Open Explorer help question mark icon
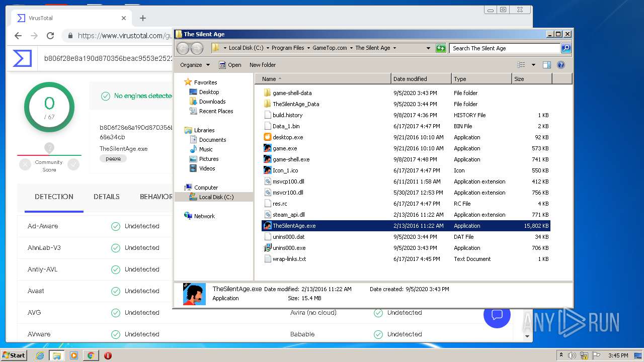The image size is (644, 362). point(561,65)
